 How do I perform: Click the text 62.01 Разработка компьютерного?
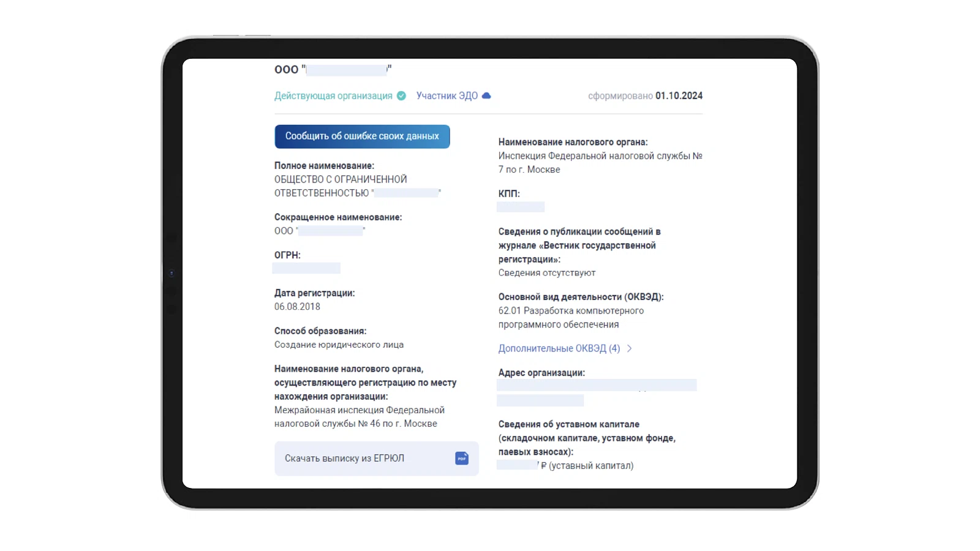point(571,311)
